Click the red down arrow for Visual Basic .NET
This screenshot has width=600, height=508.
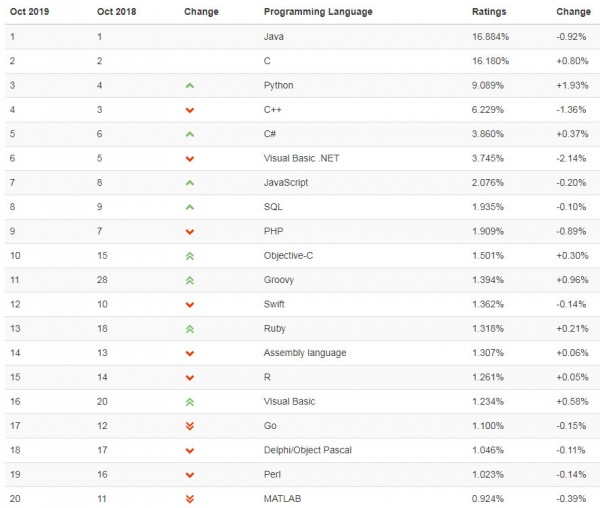189,159
